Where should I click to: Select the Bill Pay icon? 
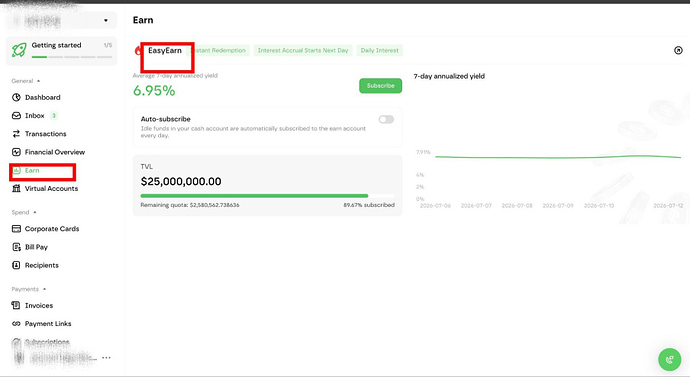click(x=16, y=247)
